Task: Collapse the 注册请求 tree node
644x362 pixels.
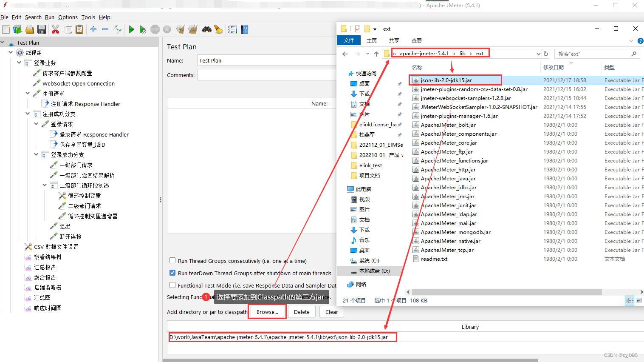Action: 28,93
